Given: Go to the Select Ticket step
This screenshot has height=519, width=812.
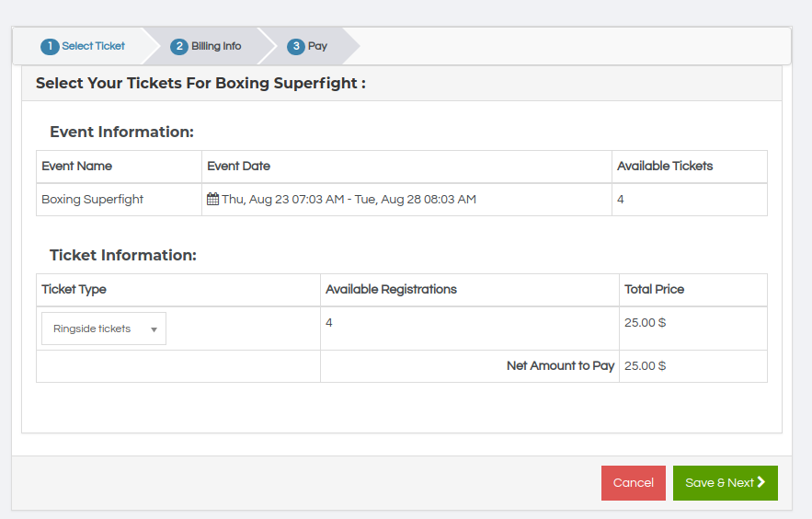Looking at the screenshot, I should [93, 46].
